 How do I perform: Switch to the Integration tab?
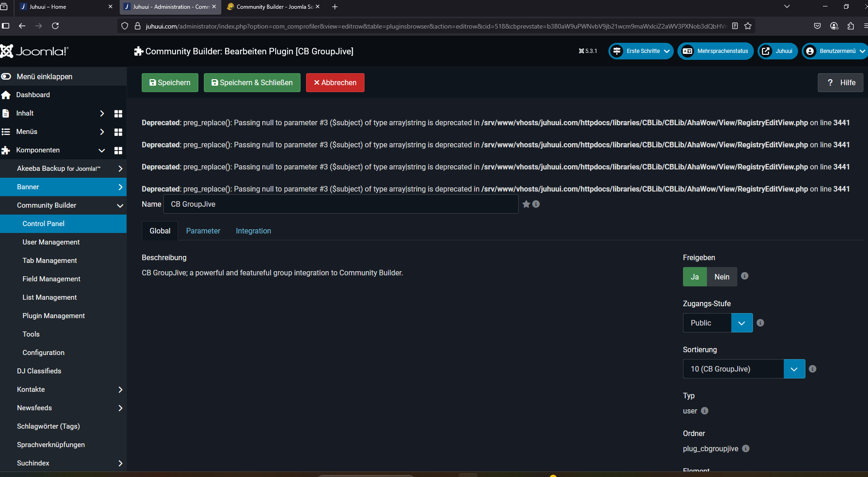coord(253,231)
